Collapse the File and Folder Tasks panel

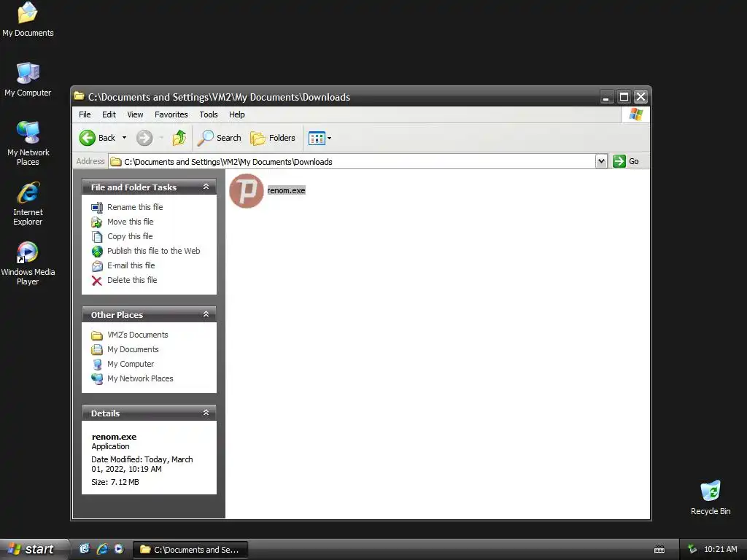point(206,187)
